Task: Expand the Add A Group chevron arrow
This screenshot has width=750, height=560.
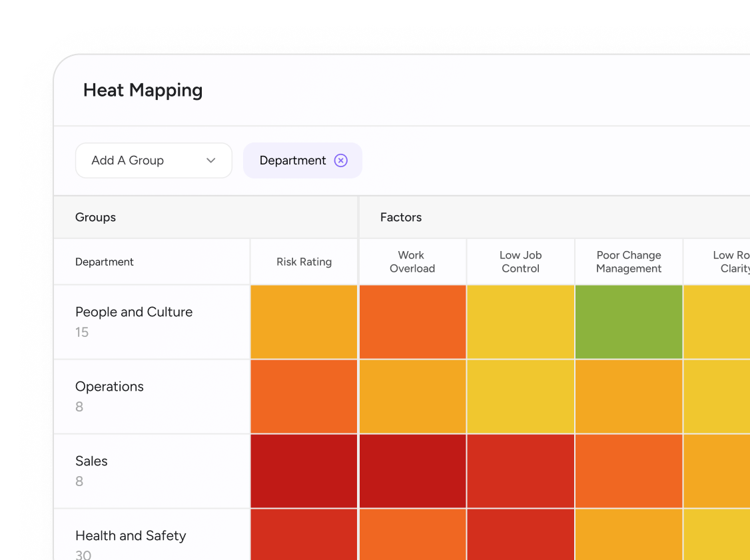Action: [x=210, y=160]
